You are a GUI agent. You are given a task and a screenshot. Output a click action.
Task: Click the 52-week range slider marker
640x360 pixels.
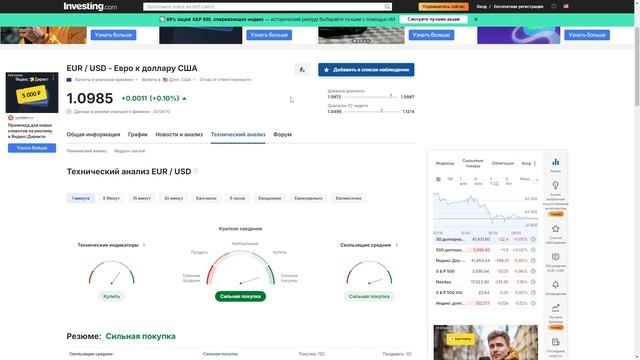[x=382, y=111]
